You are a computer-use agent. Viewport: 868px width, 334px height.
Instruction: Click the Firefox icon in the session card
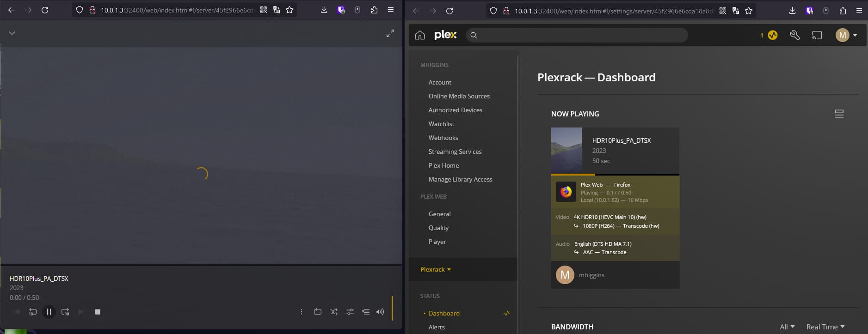pos(566,192)
